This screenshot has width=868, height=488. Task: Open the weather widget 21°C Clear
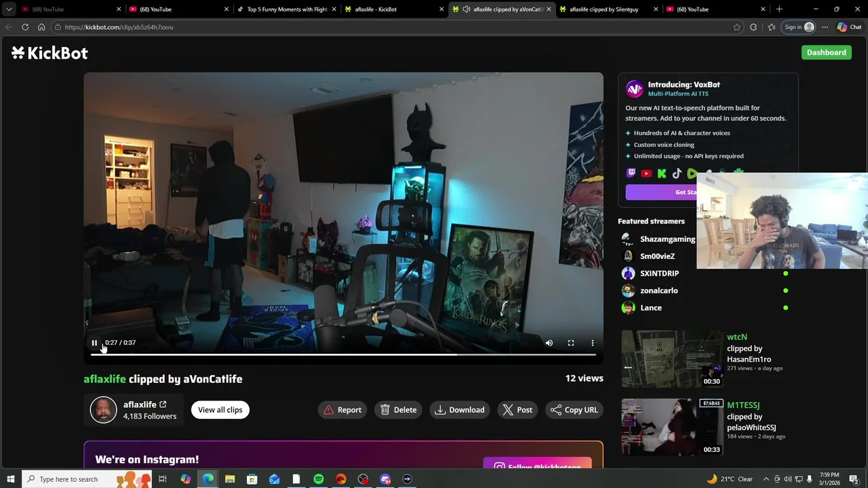coord(730,479)
